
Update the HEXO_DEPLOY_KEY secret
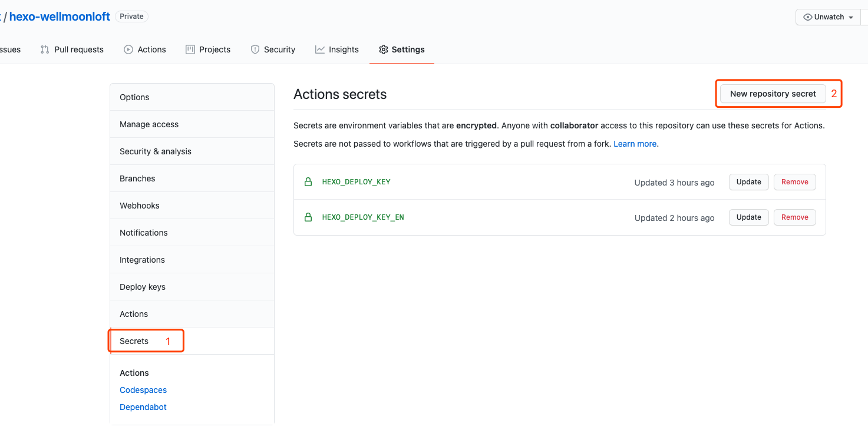(x=748, y=182)
